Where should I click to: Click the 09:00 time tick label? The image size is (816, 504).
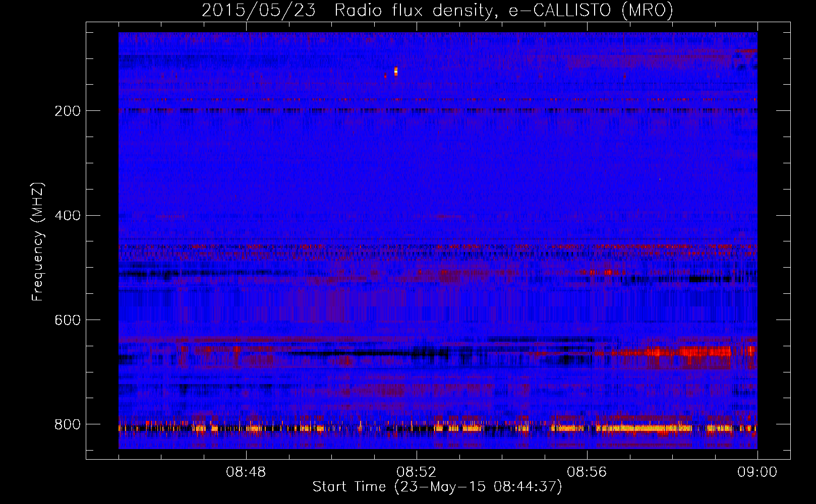pyautogui.click(x=757, y=472)
